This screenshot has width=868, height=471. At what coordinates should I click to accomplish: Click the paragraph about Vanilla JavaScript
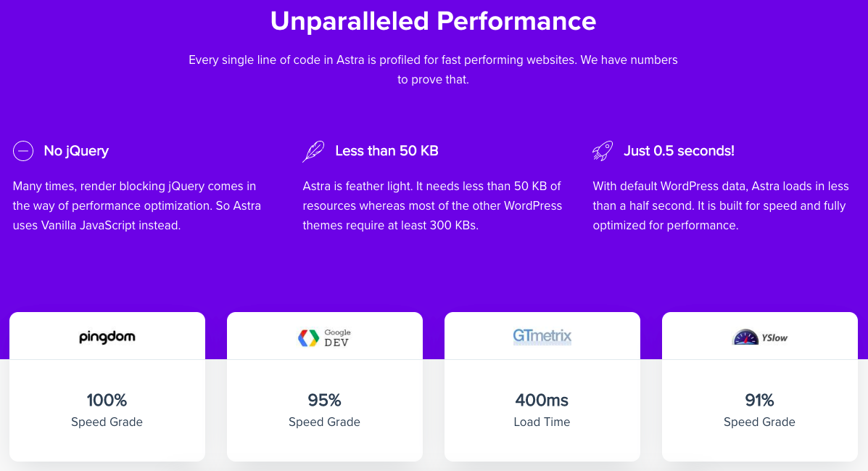click(137, 205)
